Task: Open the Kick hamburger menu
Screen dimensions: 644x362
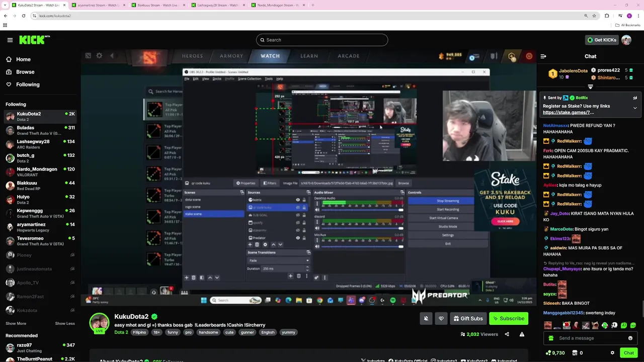Action: coord(10,40)
